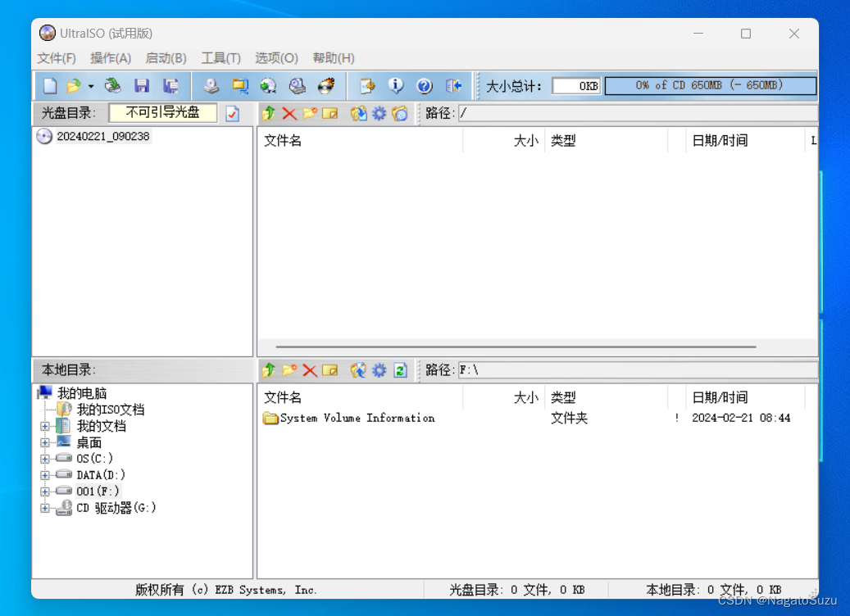Click the 0% of CD 650MB capacity bar
The height and width of the screenshot is (616, 850).
tap(710, 85)
